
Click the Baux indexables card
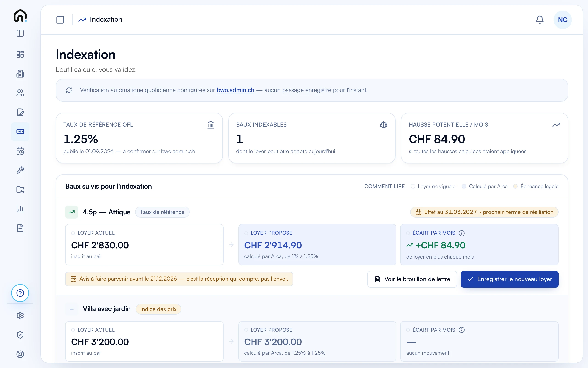pos(312,138)
